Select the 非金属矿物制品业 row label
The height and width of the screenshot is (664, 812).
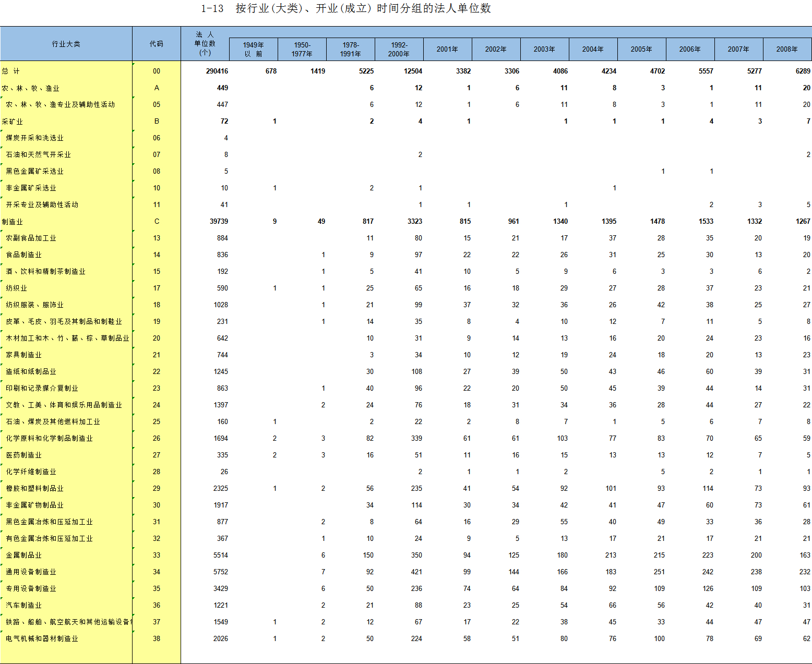(x=35, y=505)
